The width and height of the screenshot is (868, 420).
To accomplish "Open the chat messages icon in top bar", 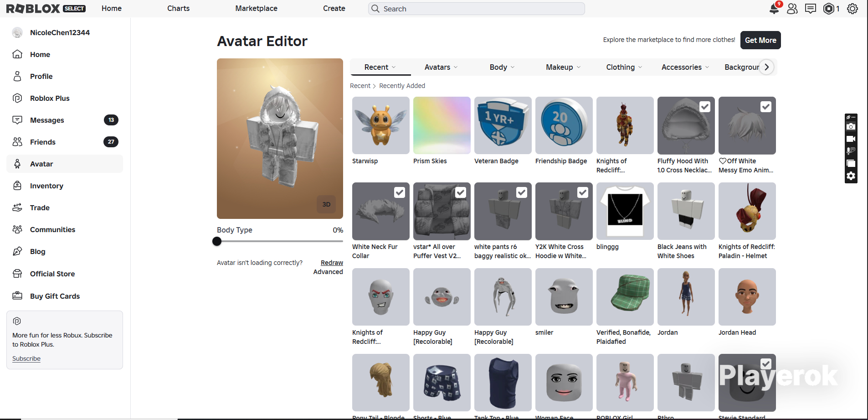I will (x=811, y=9).
